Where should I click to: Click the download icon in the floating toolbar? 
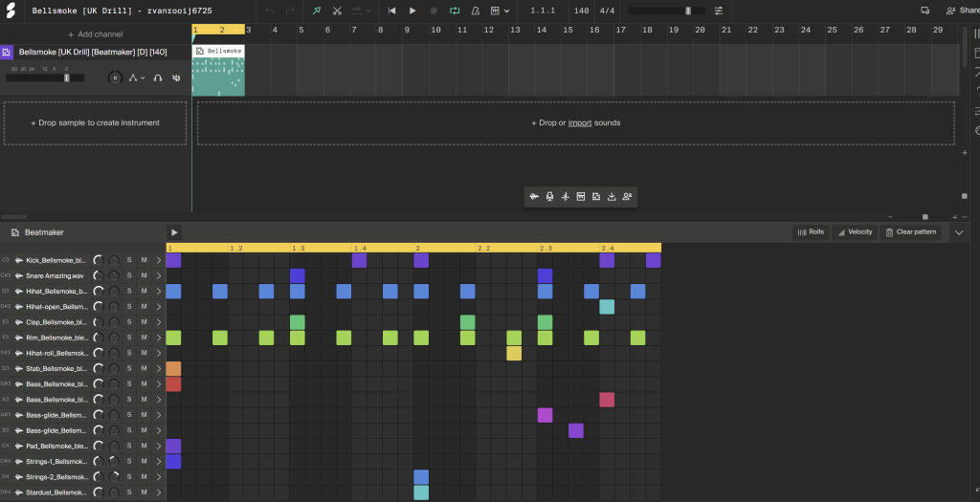[x=612, y=197]
